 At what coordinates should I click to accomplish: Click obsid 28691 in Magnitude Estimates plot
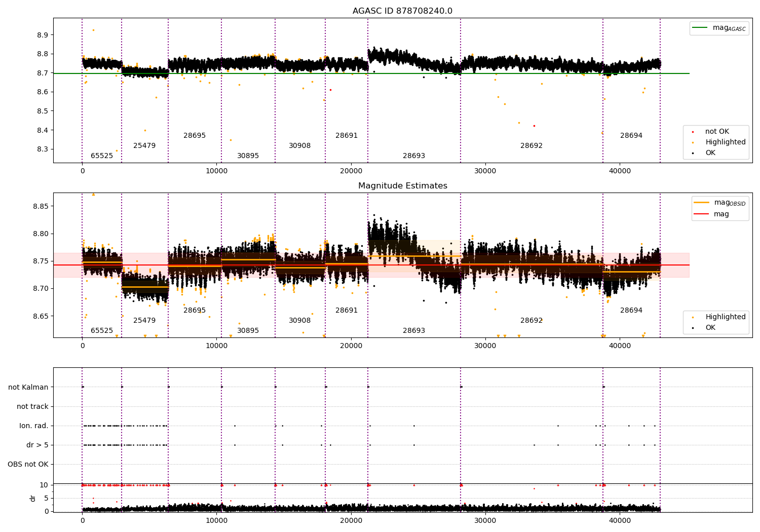coord(347,311)
